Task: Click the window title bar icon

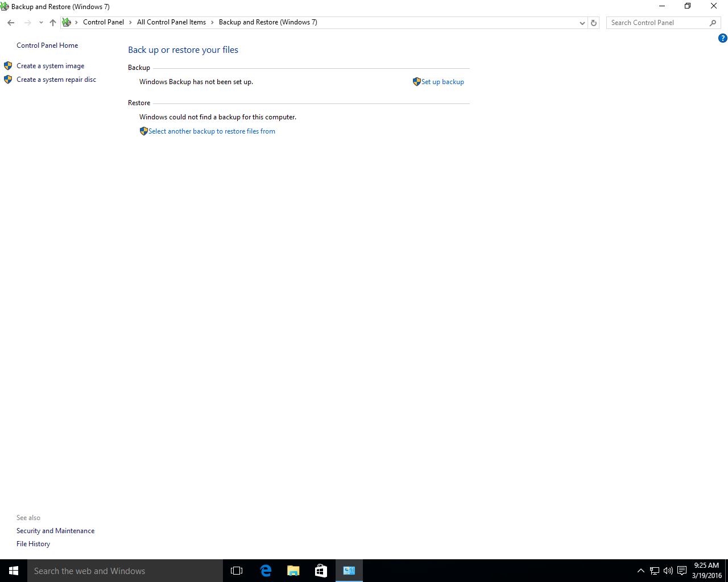Action: click(x=5, y=6)
